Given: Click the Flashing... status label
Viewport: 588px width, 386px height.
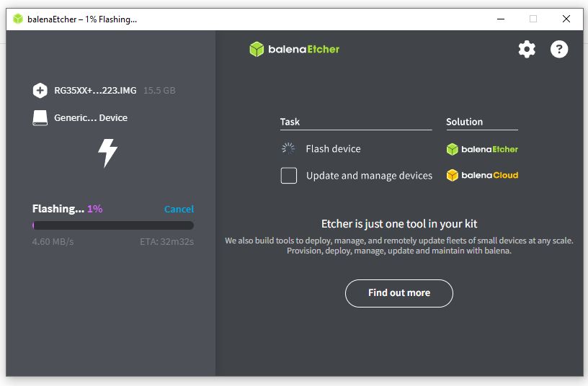Looking at the screenshot, I should 58,209.
